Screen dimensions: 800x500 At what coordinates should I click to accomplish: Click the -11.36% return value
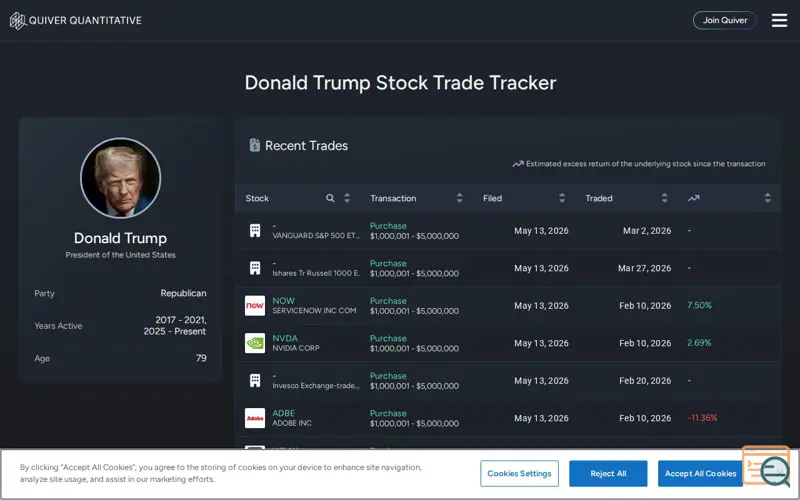703,418
